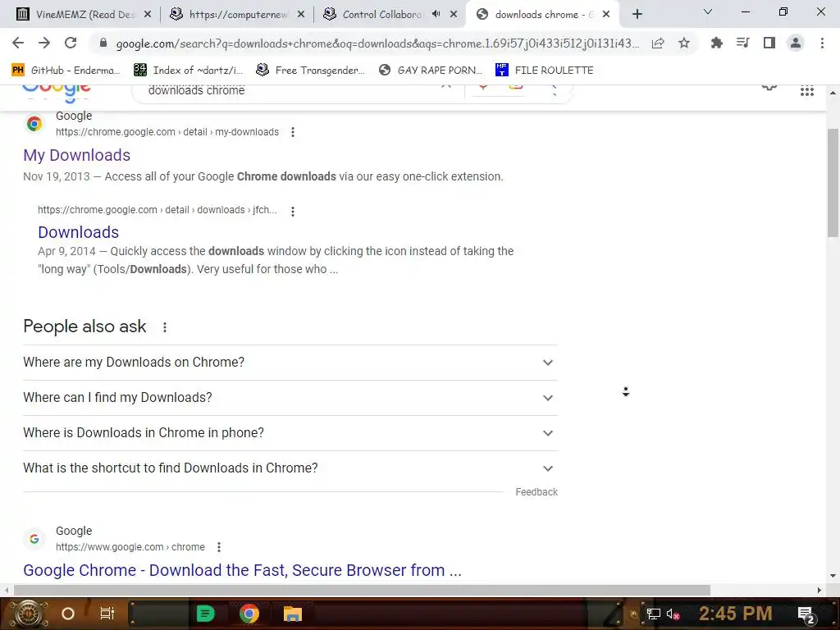Image resolution: width=840 pixels, height=630 pixels.
Task: Open File Explorer from the taskbar
Action: tap(293, 614)
